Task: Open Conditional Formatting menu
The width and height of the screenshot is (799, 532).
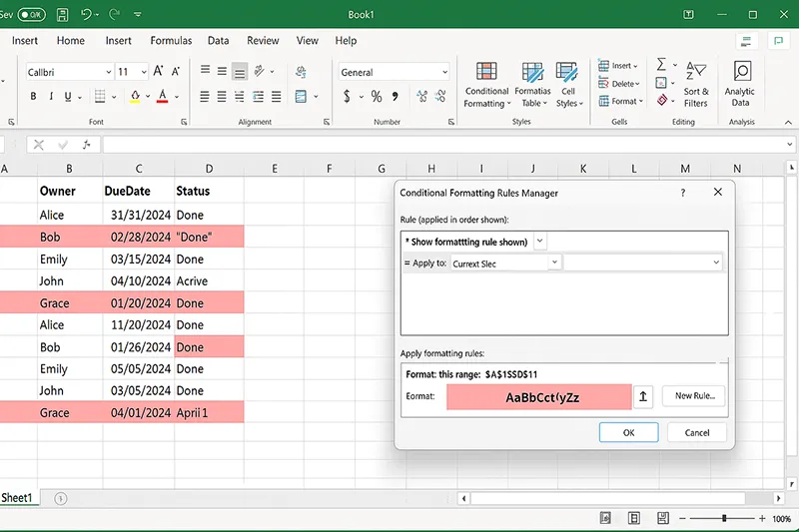Action: pos(486,85)
